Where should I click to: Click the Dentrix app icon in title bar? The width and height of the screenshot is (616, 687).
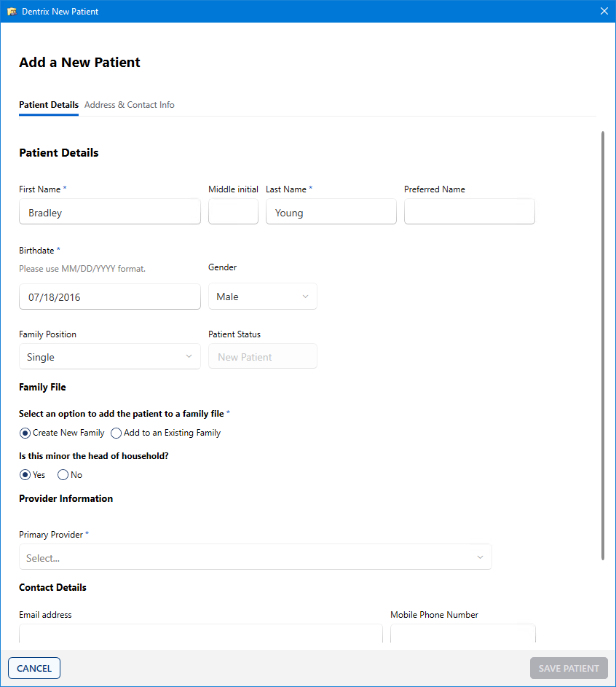point(12,12)
